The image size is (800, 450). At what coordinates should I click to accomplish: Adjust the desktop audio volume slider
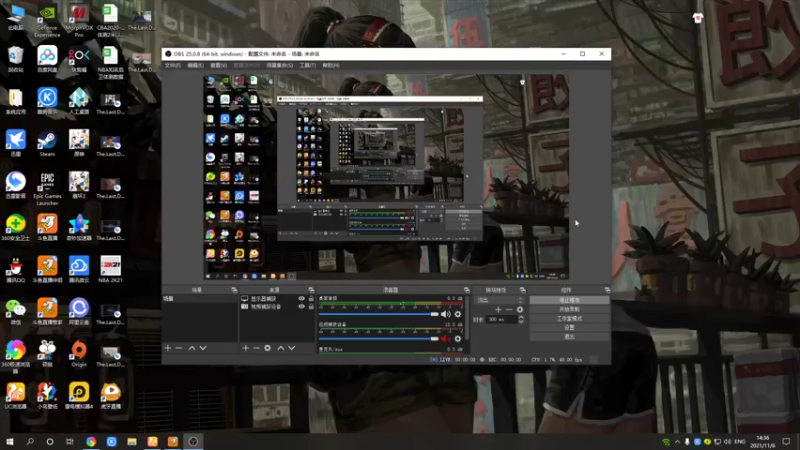(379, 314)
